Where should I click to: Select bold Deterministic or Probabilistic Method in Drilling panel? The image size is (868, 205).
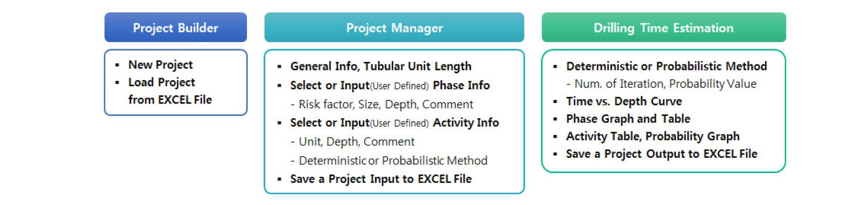pos(666,66)
